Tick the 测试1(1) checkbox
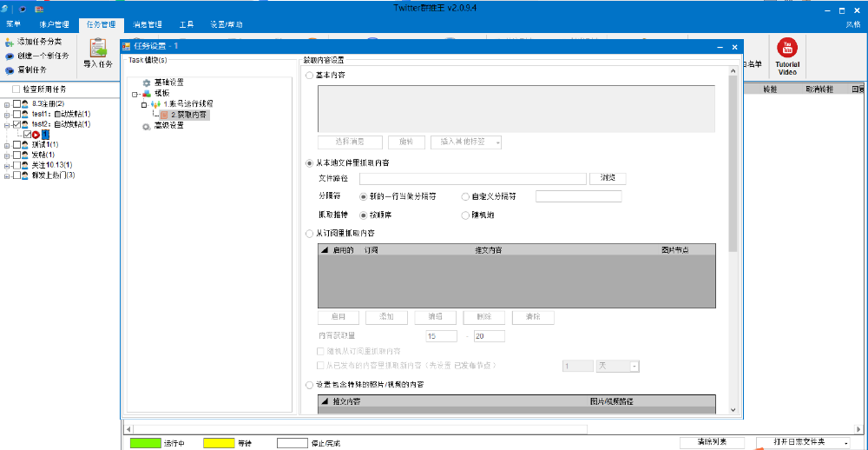This screenshot has height=450, width=868. [x=16, y=144]
